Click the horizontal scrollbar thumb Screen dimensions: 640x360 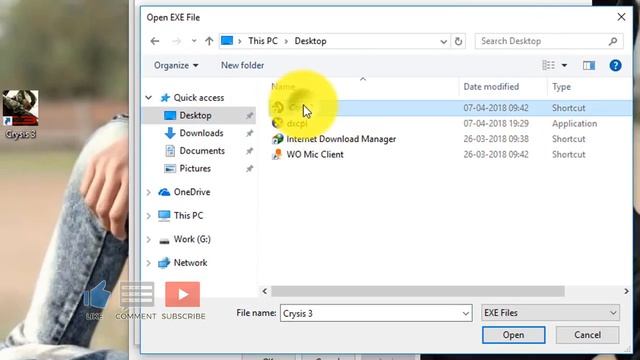pyautogui.click(x=418, y=291)
